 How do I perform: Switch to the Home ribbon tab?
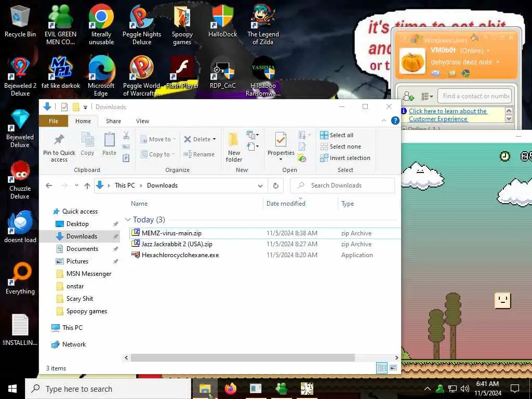pos(83,121)
